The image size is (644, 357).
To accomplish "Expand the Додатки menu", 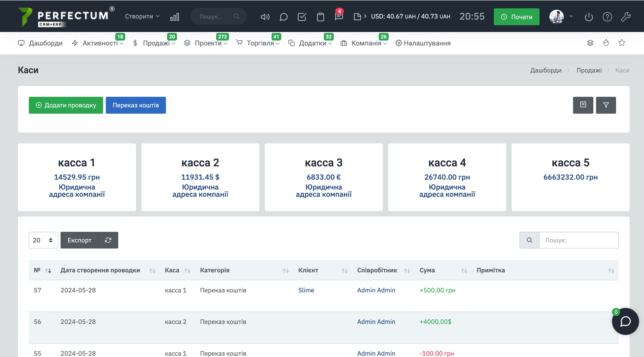I will (x=310, y=43).
